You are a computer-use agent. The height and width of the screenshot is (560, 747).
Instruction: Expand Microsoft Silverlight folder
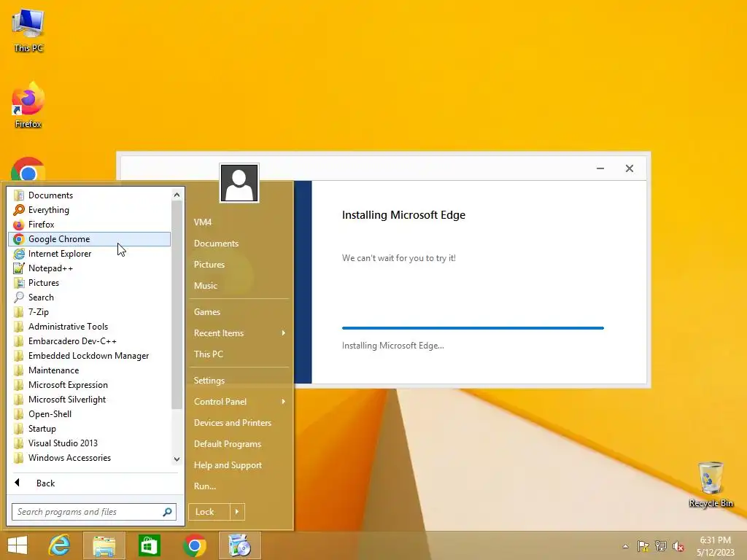click(x=90, y=400)
